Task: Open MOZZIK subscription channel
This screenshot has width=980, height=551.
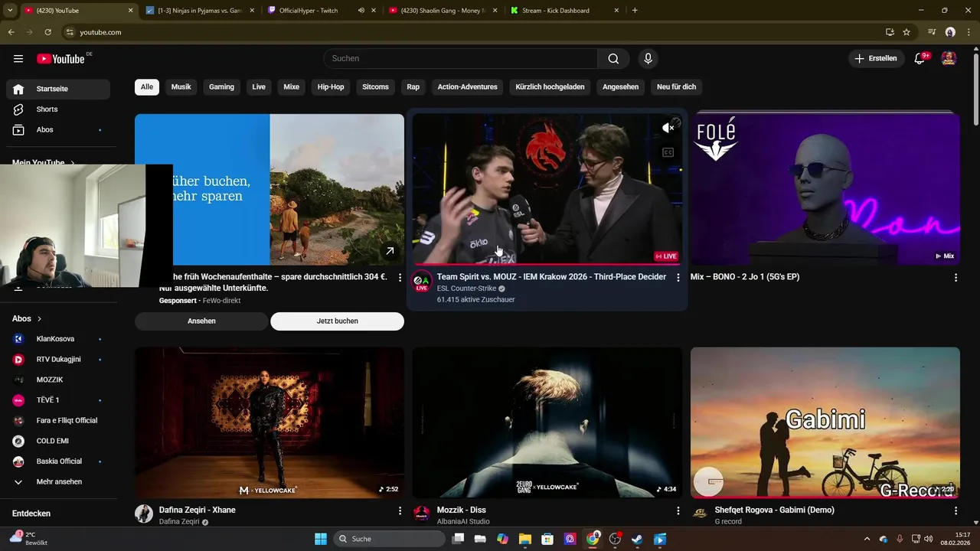Action: (58, 380)
